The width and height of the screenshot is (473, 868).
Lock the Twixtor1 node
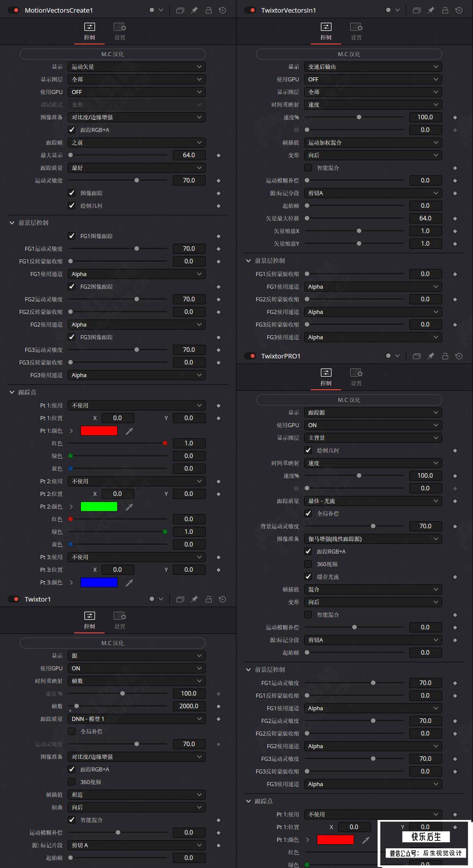click(208, 599)
